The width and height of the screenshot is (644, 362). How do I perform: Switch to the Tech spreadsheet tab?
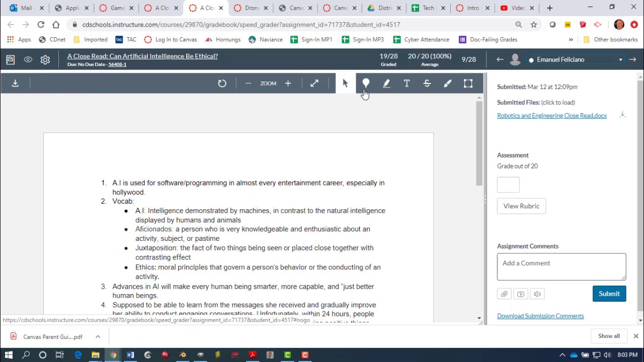(430, 8)
